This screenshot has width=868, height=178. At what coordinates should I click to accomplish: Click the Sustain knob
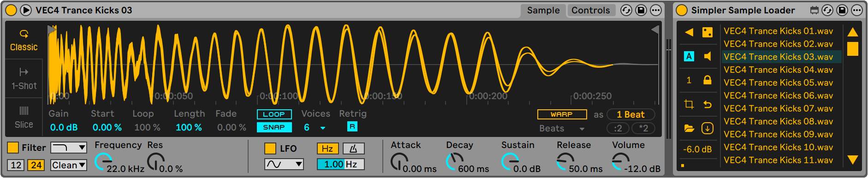tap(510, 162)
